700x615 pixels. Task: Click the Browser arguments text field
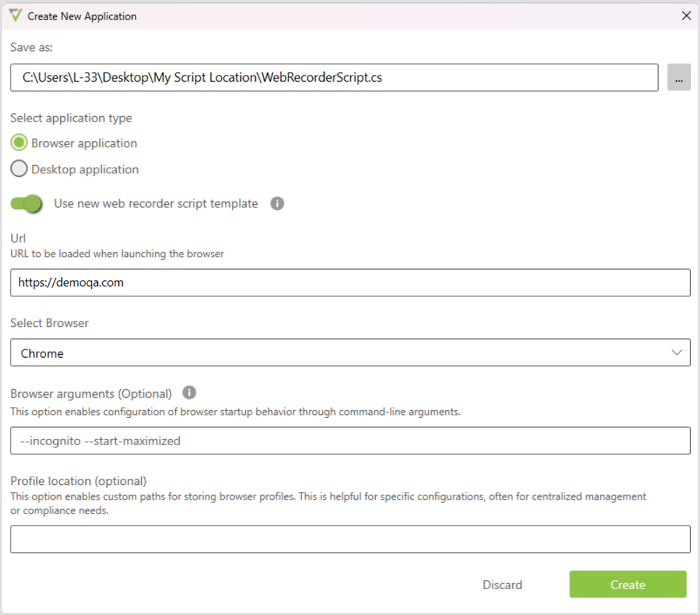[x=349, y=441]
